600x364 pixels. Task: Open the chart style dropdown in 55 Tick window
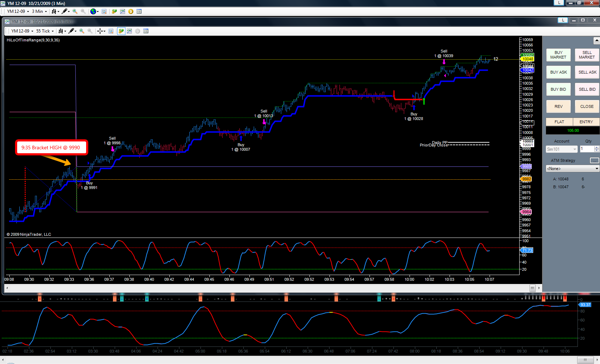click(62, 31)
